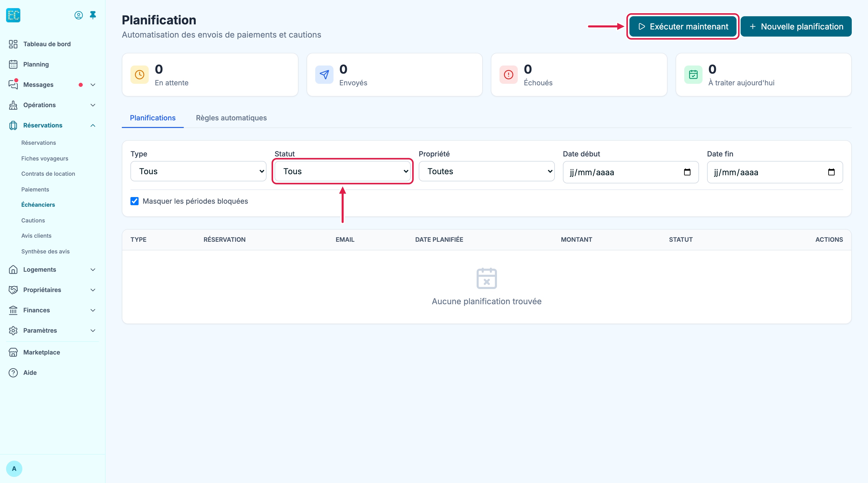The width and height of the screenshot is (868, 483).
Task: Open the Statut filter dropdown
Action: click(343, 171)
